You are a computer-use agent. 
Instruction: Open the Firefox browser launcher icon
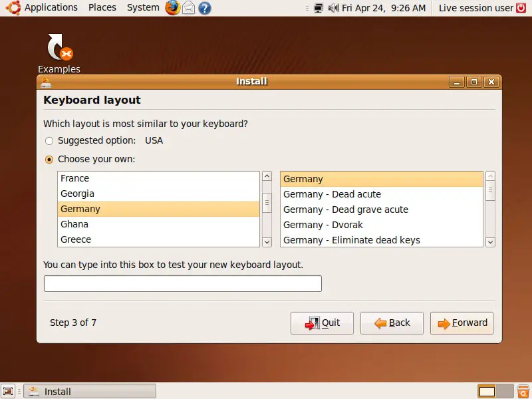tap(172, 8)
